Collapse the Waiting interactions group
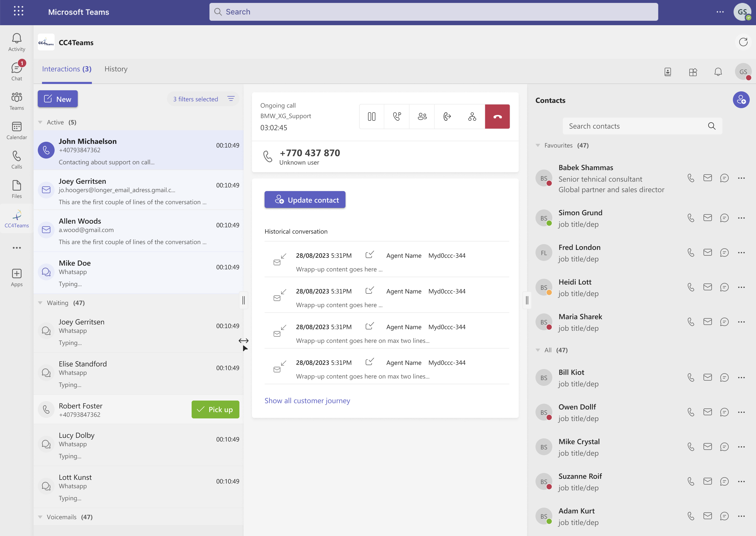The width and height of the screenshot is (756, 536). tap(40, 303)
